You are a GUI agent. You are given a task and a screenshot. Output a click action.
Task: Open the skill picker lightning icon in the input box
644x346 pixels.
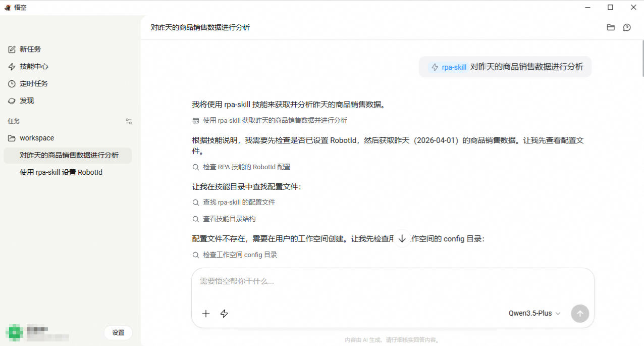(224, 314)
